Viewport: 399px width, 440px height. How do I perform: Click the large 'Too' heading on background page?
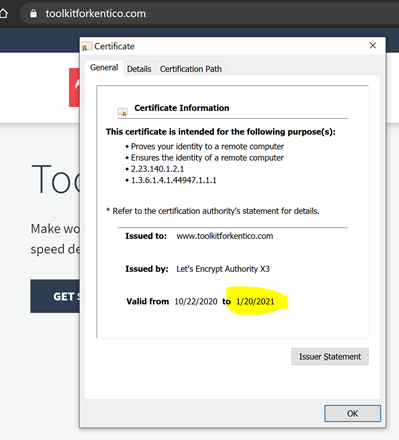(x=55, y=179)
